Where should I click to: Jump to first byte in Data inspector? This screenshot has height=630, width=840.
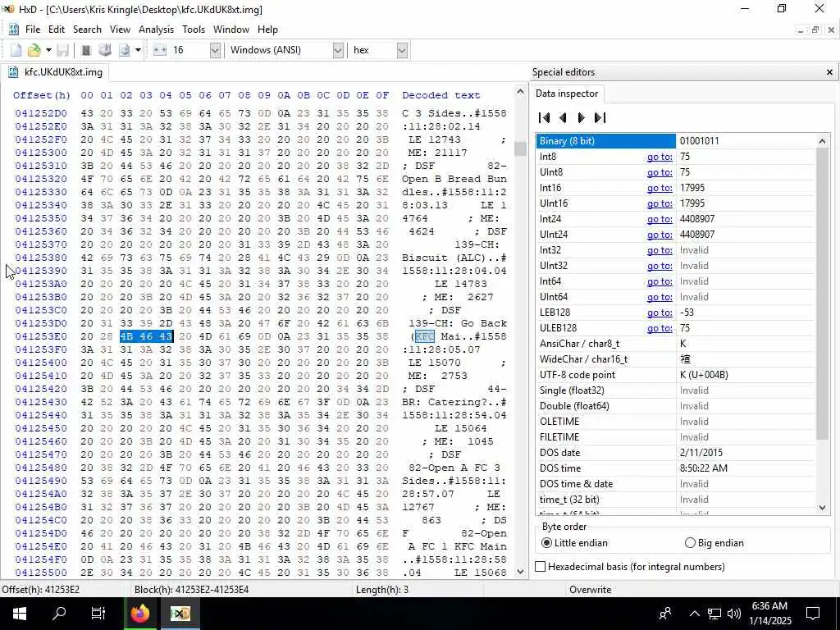tap(545, 117)
